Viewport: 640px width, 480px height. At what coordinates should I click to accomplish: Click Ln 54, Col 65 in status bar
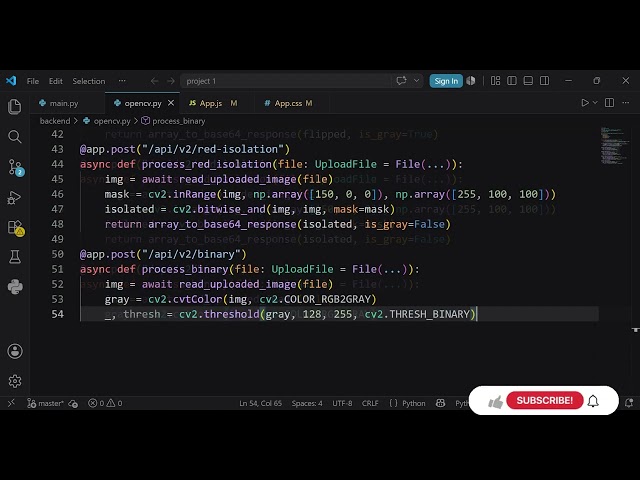(x=260, y=403)
